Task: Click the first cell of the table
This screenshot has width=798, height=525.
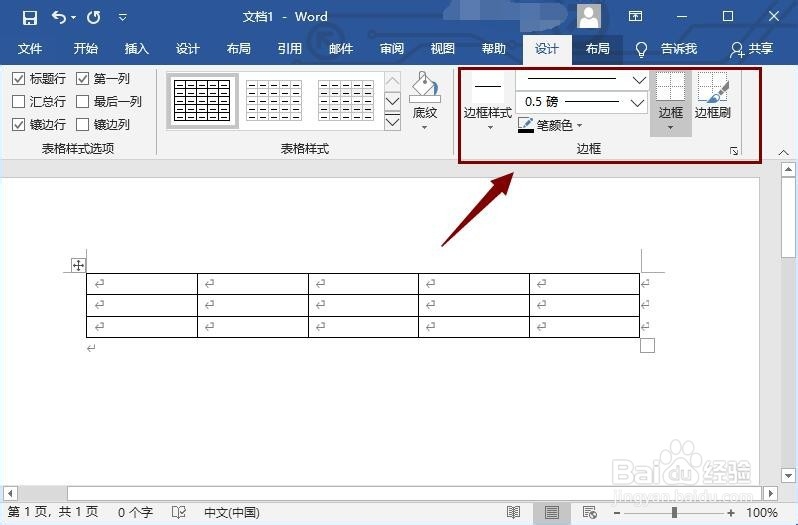Action: [142, 284]
